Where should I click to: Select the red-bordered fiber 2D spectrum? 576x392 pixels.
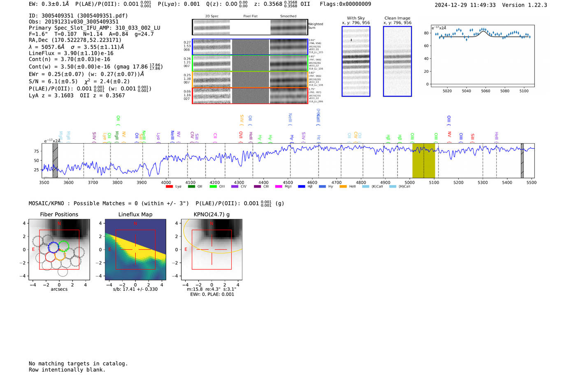[x=250, y=95]
